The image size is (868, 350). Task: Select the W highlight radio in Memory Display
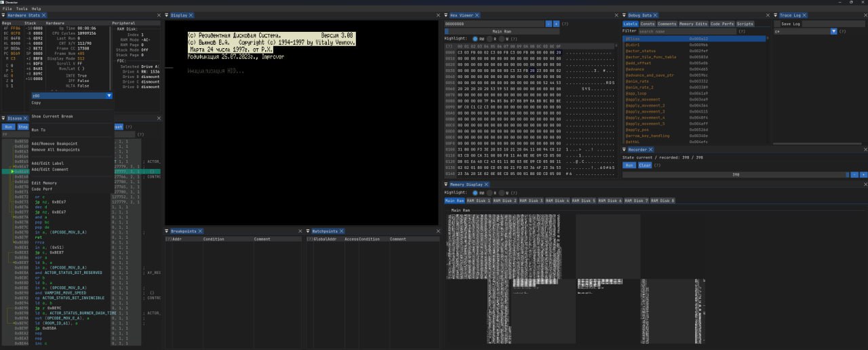coord(502,193)
